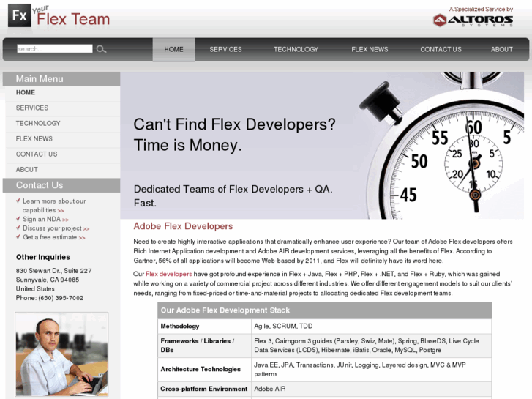Click the 'Adobe AIR' table cell
Screen dimensions: 532x399
[372, 389]
